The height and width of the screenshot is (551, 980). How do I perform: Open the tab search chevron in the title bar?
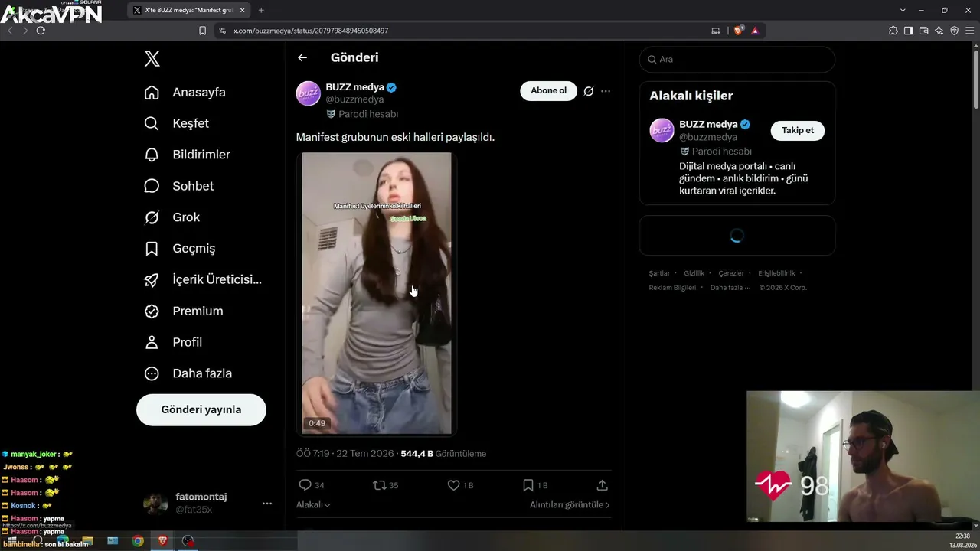[x=903, y=10]
